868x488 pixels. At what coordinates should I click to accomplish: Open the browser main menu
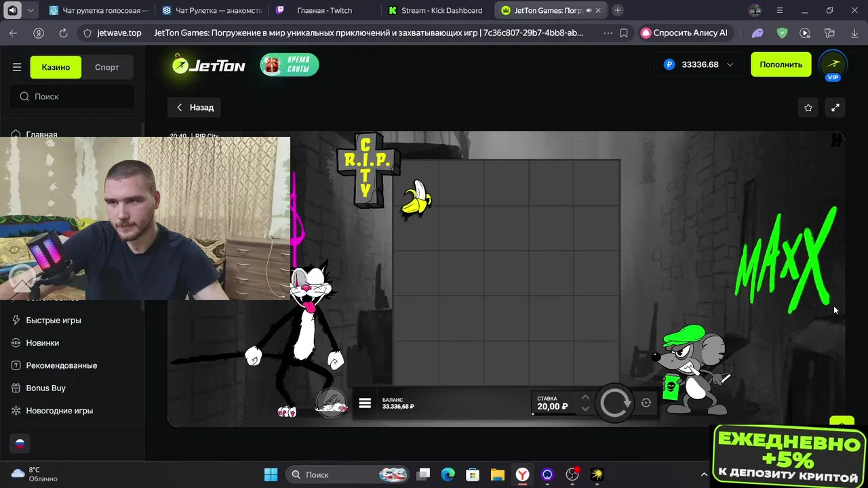click(780, 10)
